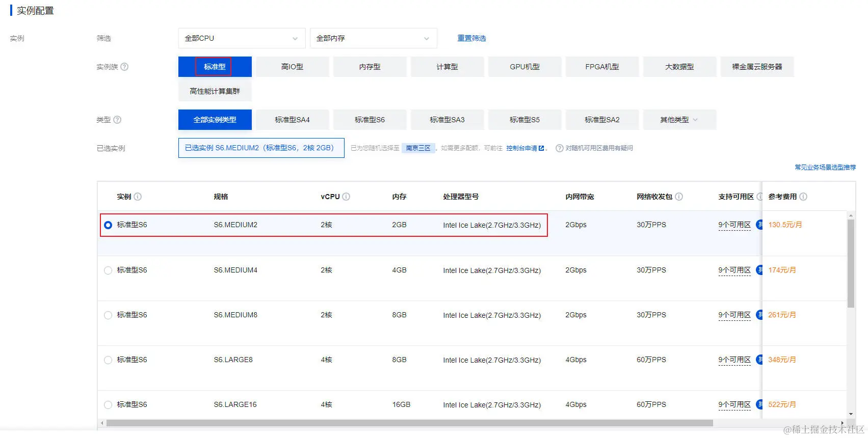Viewport: 868px width, 438px height.
Task: Select the FPGA机型 family tab
Action: click(x=602, y=67)
